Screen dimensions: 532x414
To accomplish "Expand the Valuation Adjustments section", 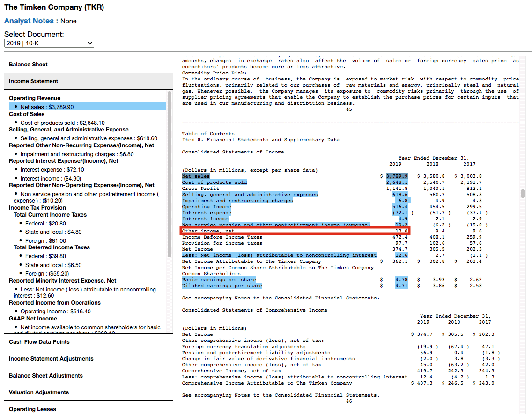I will (88, 392).
